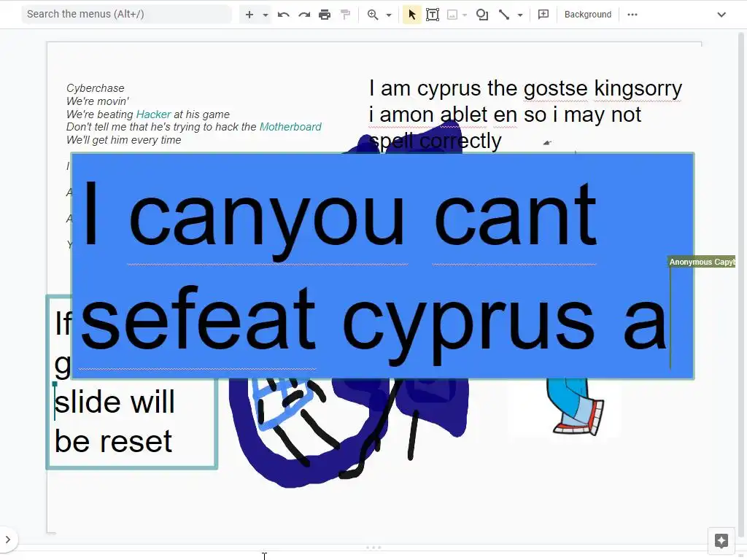Open the line type dropdown arrow
Image resolution: width=747 pixels, height=560 pixels.
coord(520,15)
